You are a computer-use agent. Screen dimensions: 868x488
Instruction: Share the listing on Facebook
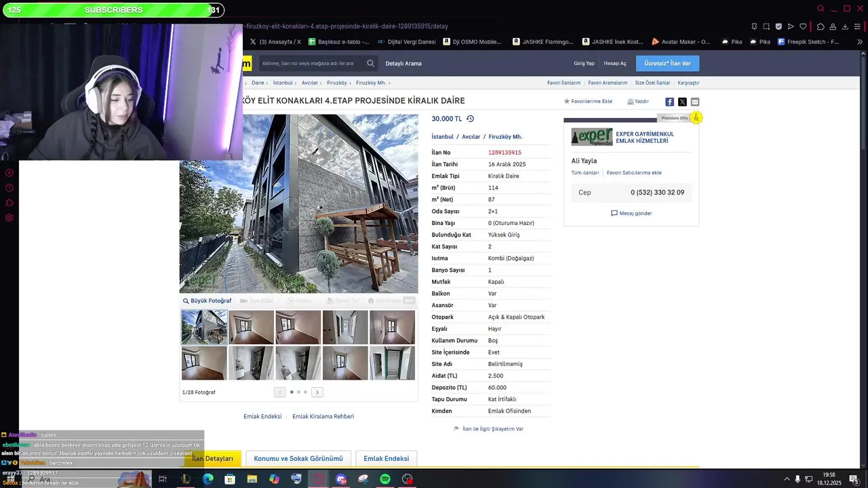(669, 102)
